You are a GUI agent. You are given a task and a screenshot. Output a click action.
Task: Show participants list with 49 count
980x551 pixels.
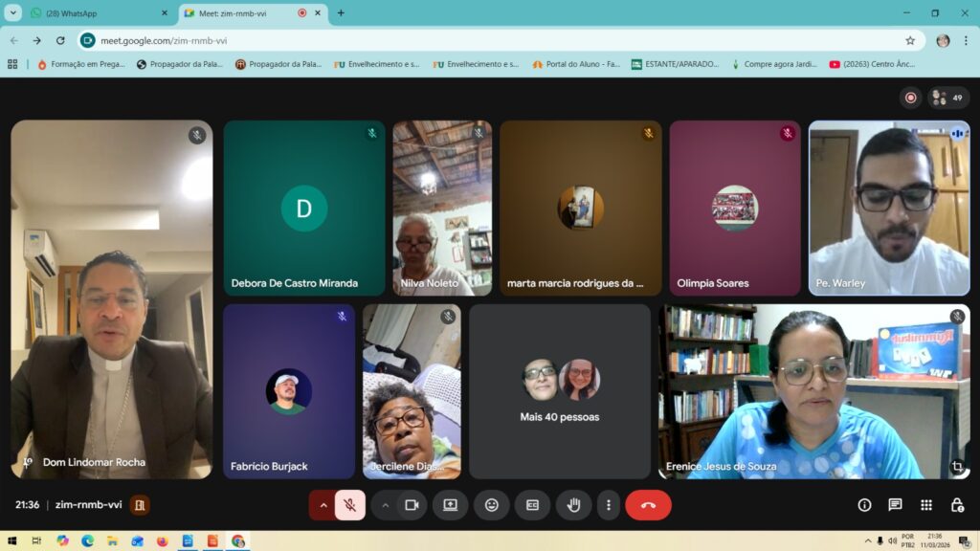click(x=947, y=98)
